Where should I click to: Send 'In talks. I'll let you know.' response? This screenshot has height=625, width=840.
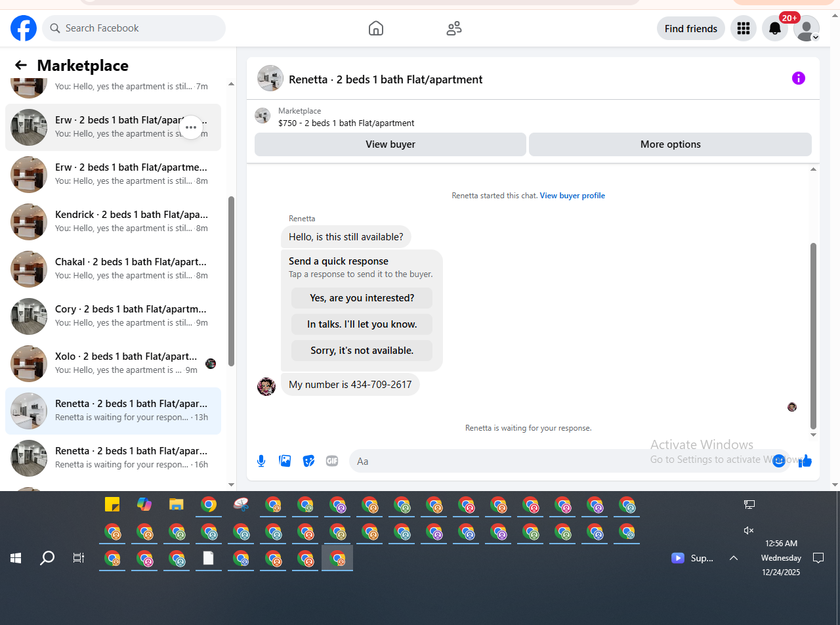[362, 324]
